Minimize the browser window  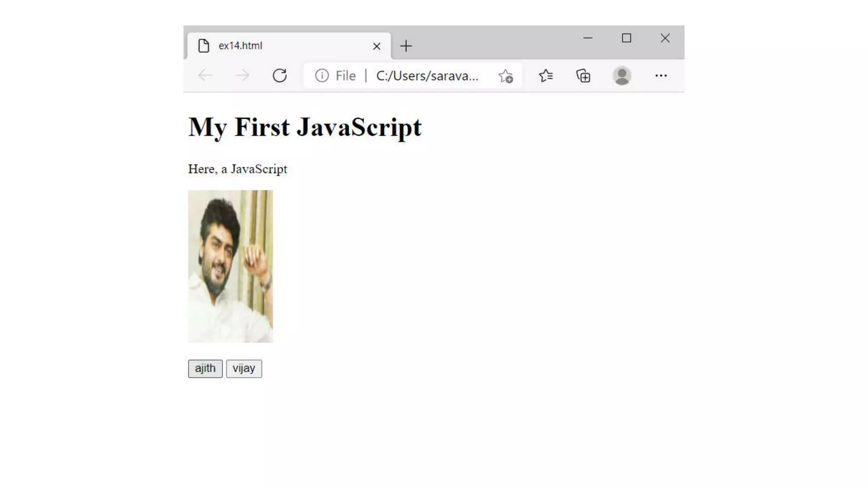tap(587, 38)
